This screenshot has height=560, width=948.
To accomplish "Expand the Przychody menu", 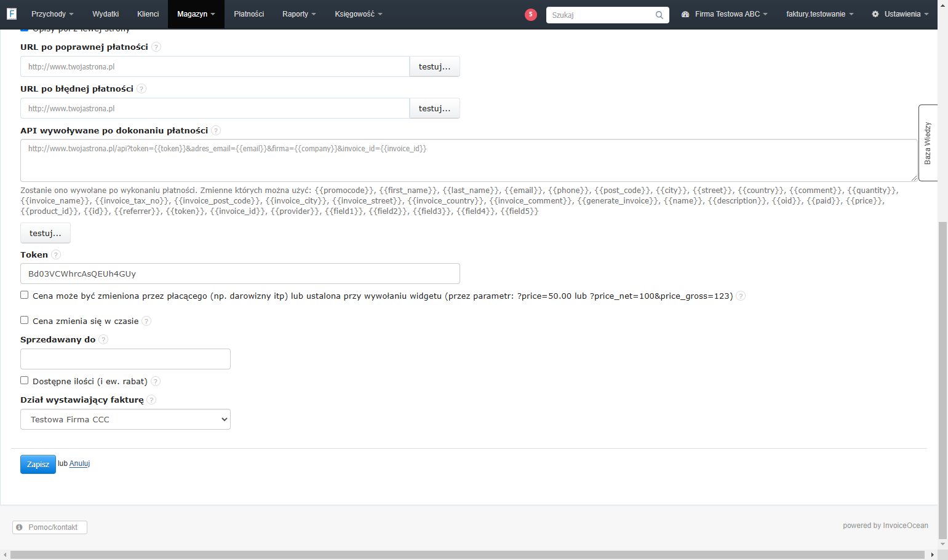I will click(x=52, y=14).
